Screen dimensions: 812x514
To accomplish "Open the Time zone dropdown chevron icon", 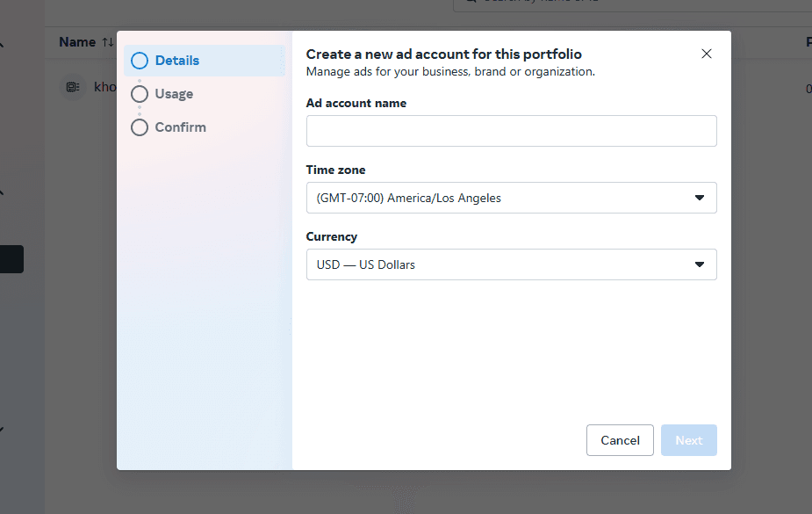I will pyautogui.click(x=700, y=198).
